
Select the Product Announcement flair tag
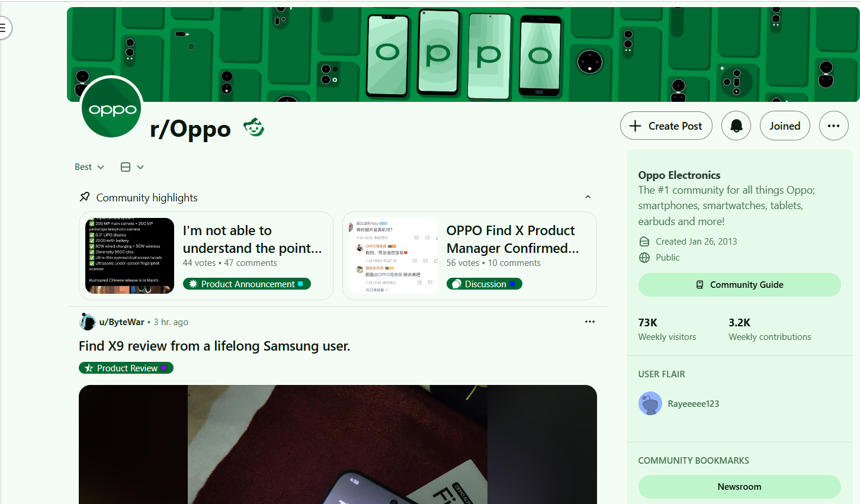(x=246, y=284)
